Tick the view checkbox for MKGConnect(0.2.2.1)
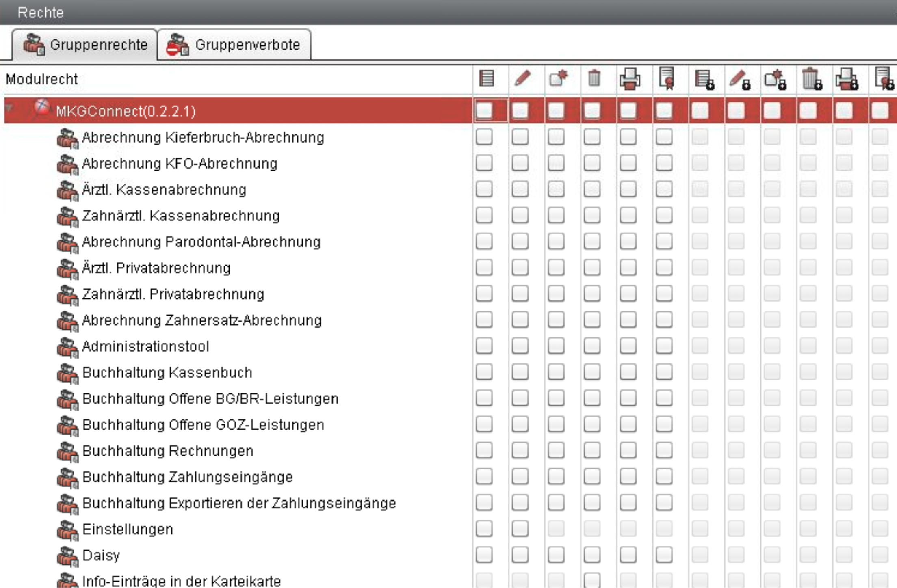The image size is (897, 588). click(484, 110)
